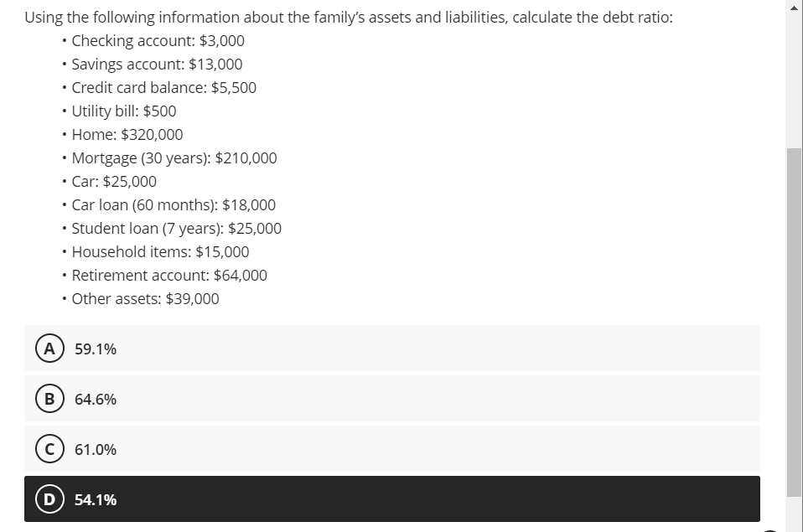This screenshot has height=532, width=803.
Task: Click the circled letter B icon
Action: click(49, 399)
